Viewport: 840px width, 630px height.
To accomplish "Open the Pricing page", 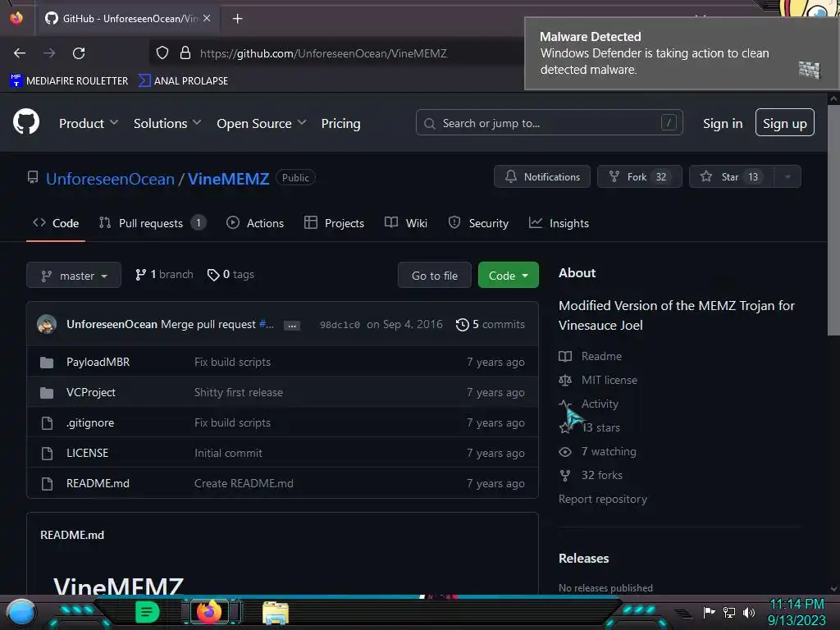I will tap(340, 123).
